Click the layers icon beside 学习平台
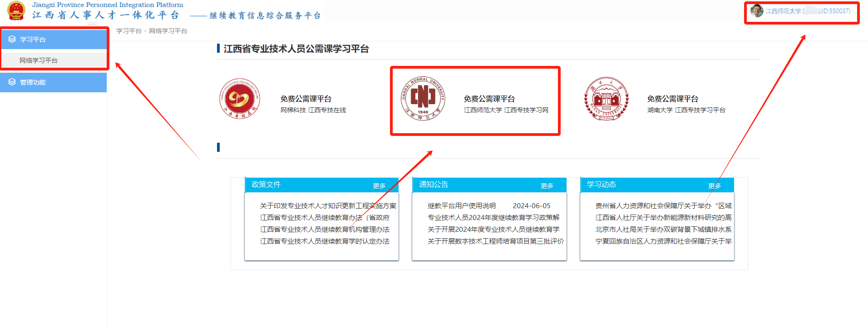868x330 pixels. click(12, 39)
